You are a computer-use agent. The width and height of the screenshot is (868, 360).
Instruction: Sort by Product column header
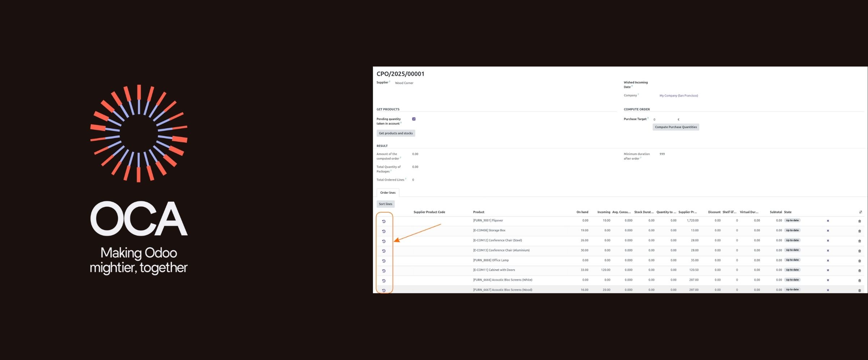478,212
